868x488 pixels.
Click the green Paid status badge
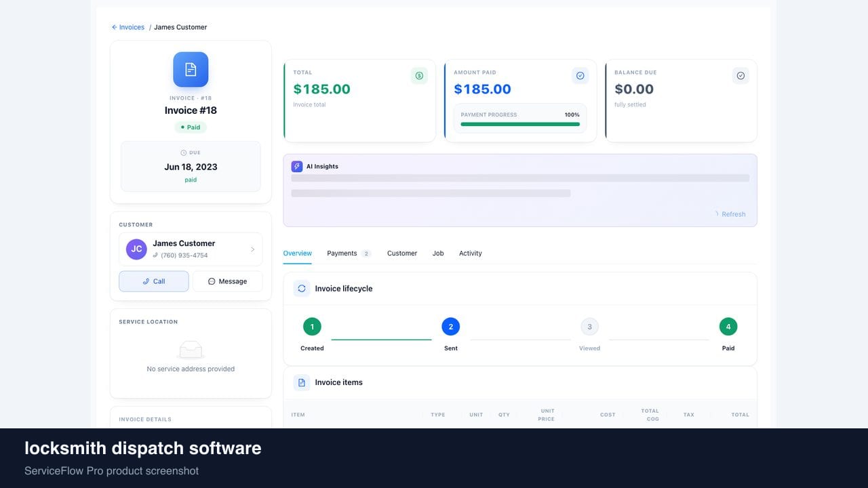(191, 127)
